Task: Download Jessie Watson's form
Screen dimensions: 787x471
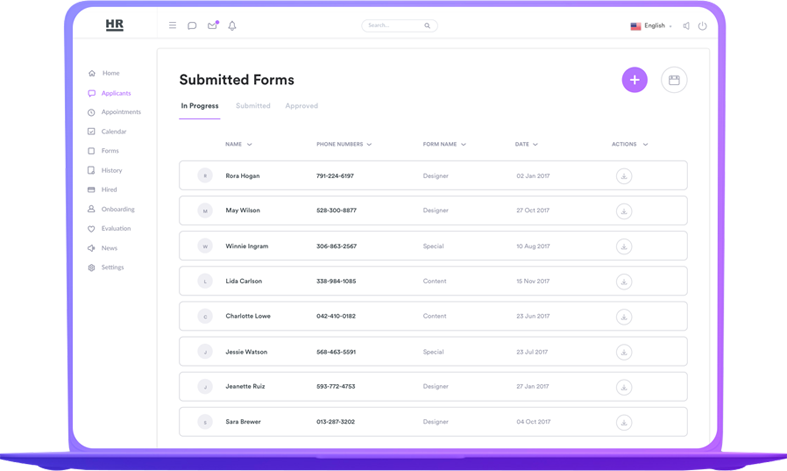Action: 624,352
